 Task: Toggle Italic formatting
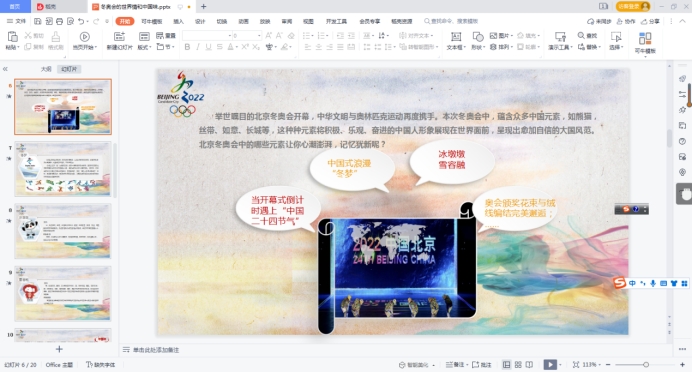(198, 47)
